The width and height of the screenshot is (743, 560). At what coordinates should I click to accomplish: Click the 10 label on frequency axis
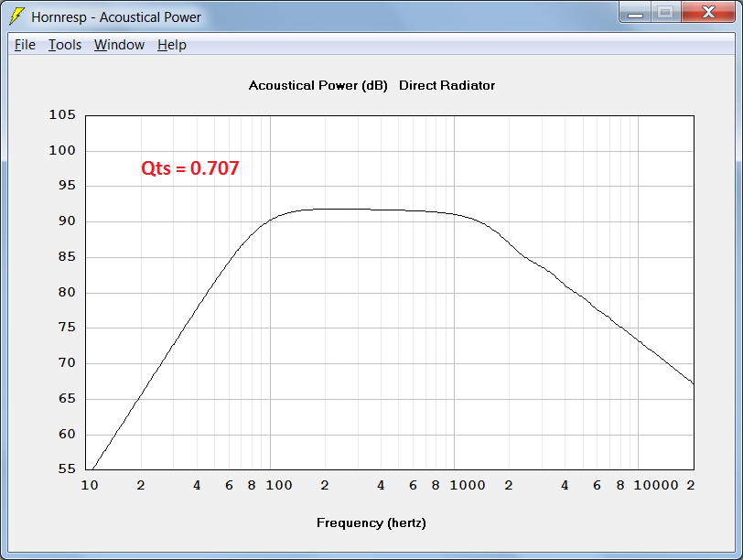90,485
